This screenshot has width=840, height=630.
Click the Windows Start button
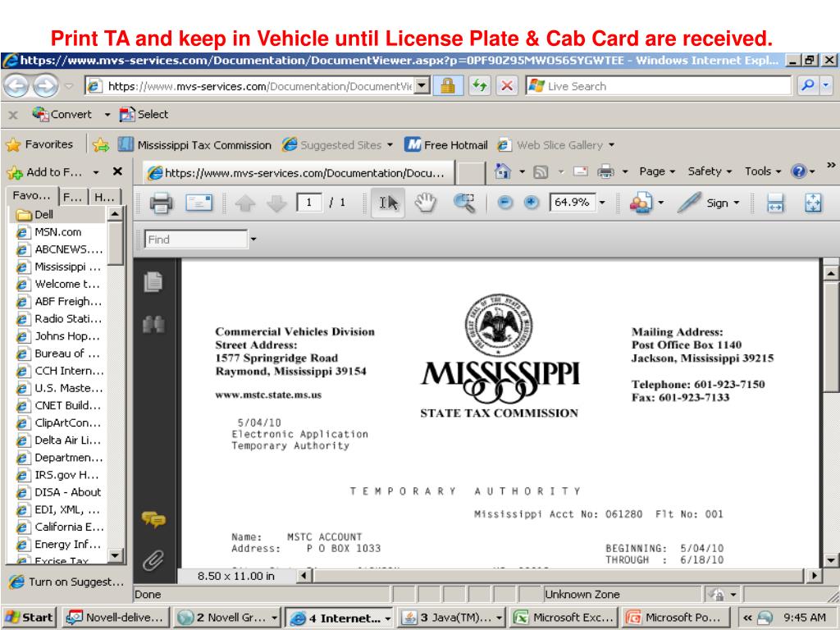click(30, 617)
